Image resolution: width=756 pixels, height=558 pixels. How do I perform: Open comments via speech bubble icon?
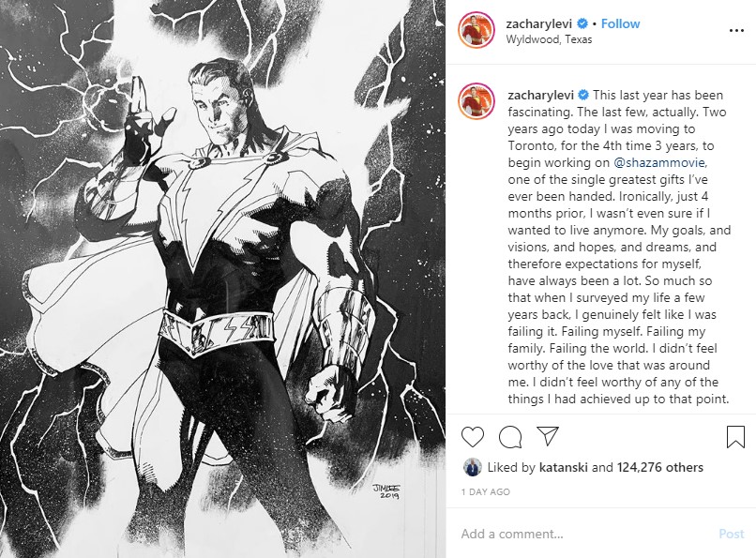tap(510, 437)
